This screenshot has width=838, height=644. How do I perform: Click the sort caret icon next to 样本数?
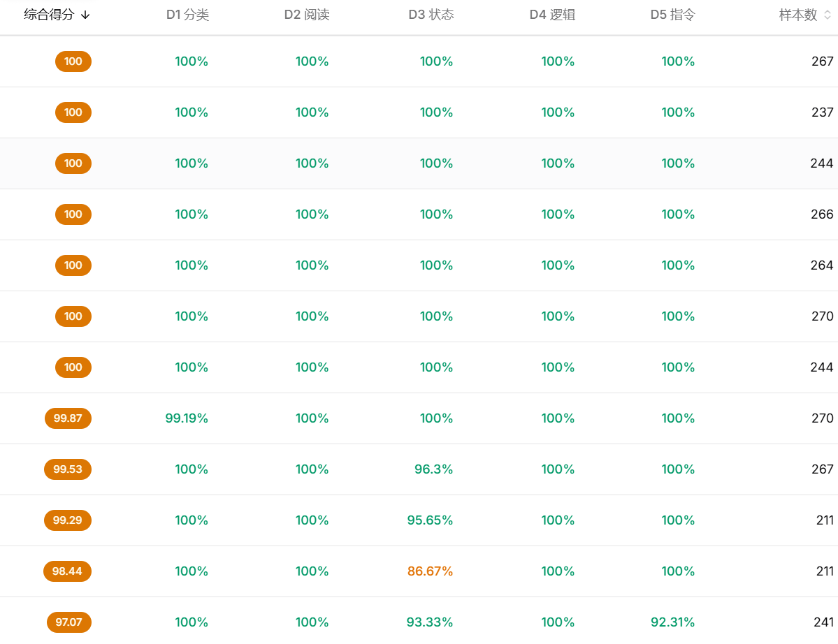[828, 15]
